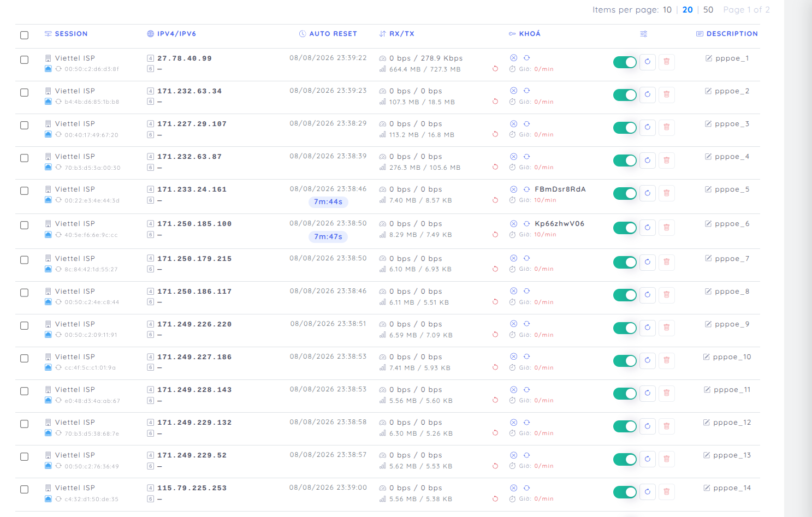Viewport: 812px width, 517px height.
Task: Click the red reset icon in the 171.233.24.161 row
Action: 495,200
